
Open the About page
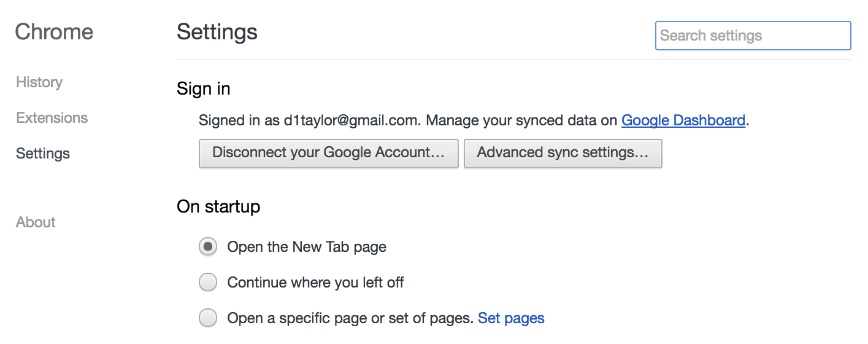[36, 222]
